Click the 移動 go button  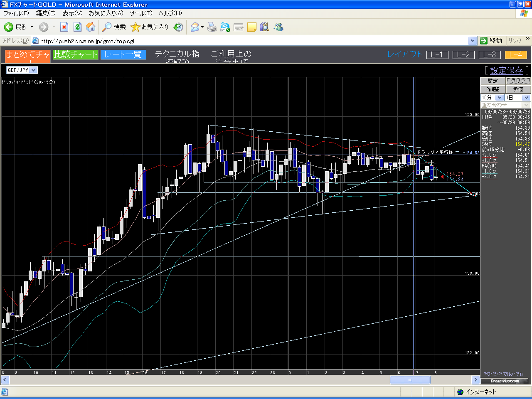click(491, 41)
